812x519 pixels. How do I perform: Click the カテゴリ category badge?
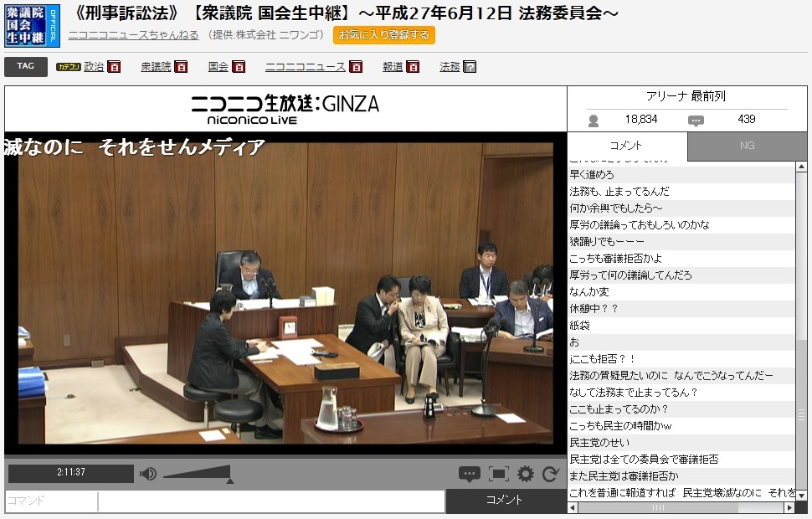click(x=69, y=67)
